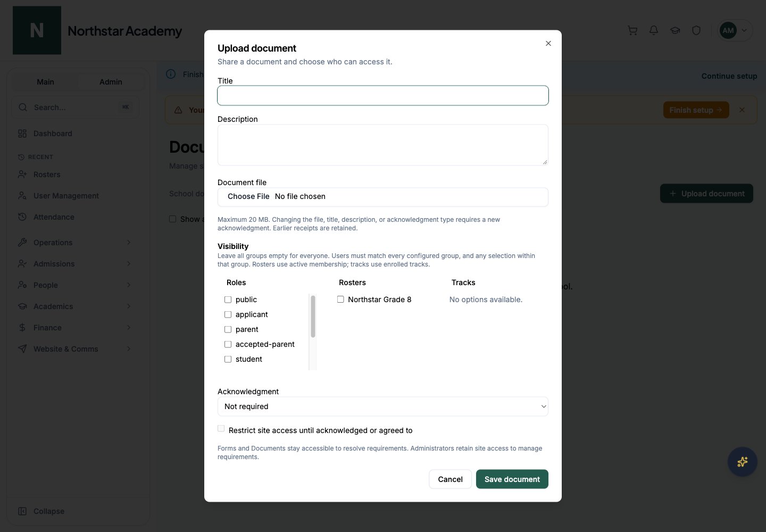The height and width of the screenshot is (532, 766).
Task: Dismiss the warning banner with X
Action: tap(742, 110)
